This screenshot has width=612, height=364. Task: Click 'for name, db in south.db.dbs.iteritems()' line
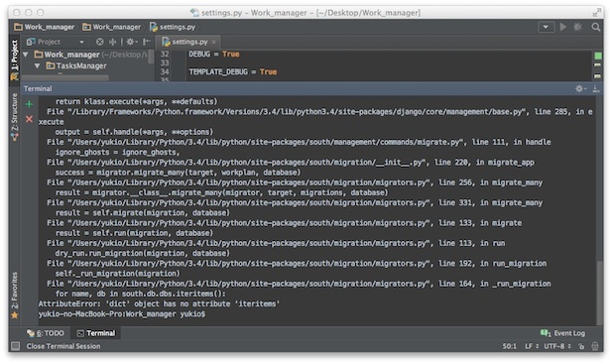pyautogui.click(x=141, y=294)
